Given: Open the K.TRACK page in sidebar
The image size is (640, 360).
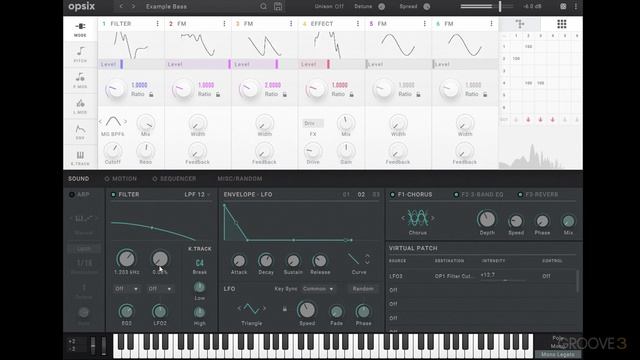Looking at the screenshot, I should [x=80, y=157].
